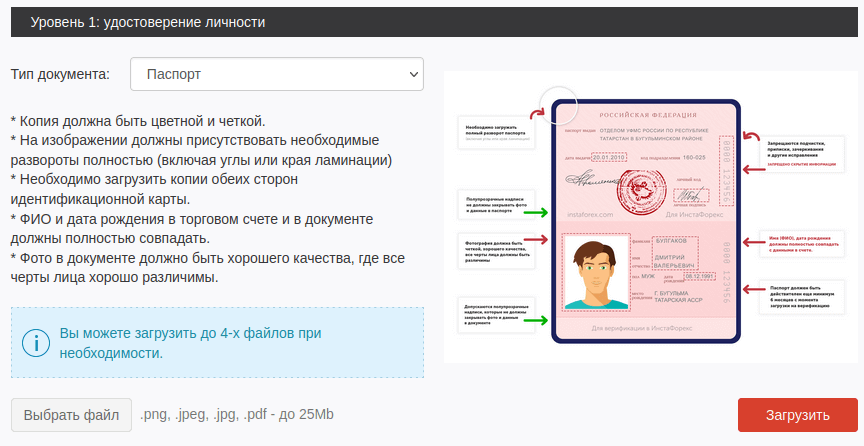Screen dimensions: 864x446
Task: Click the bottom green arrow left of passport
Action: tap(536, 320)
